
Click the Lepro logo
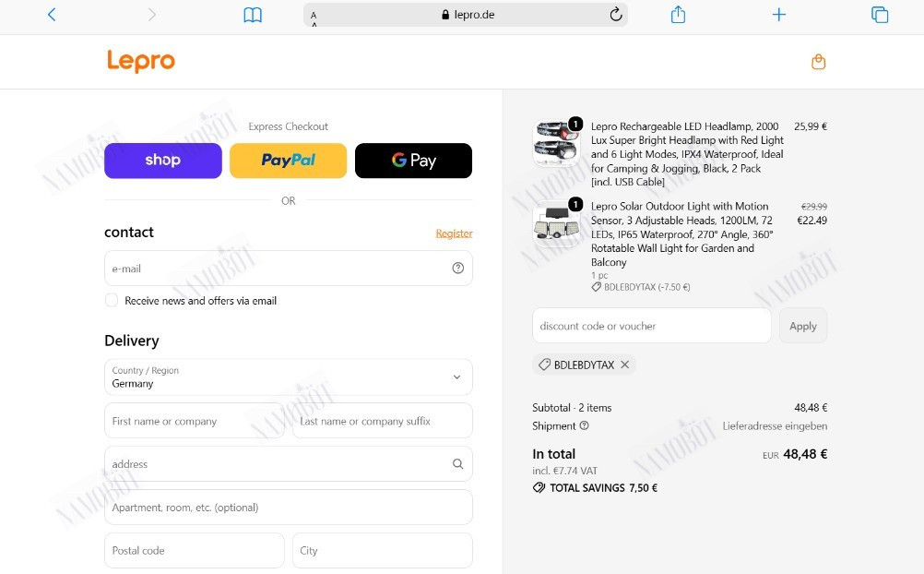coord(141,61)
